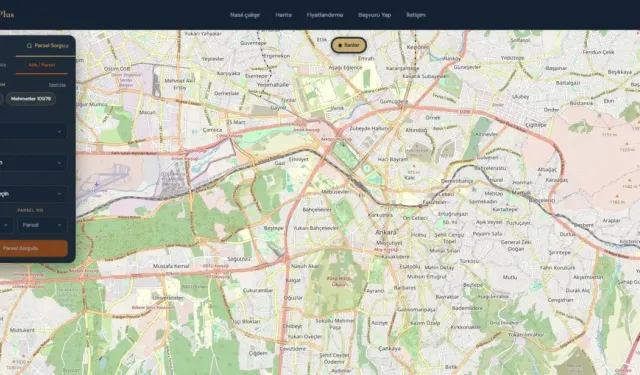
Task: Open the Fiyatlandırma page
Action: [325, 15]
